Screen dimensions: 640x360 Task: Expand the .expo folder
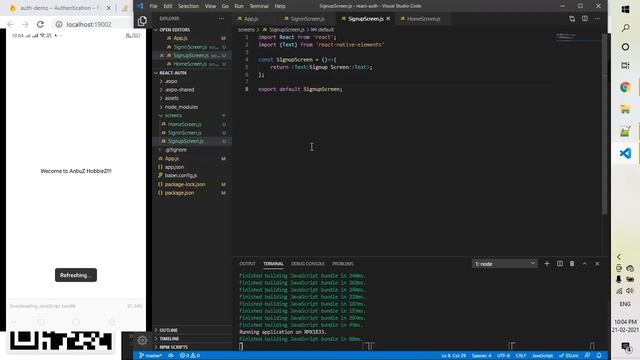click(171, 81)
